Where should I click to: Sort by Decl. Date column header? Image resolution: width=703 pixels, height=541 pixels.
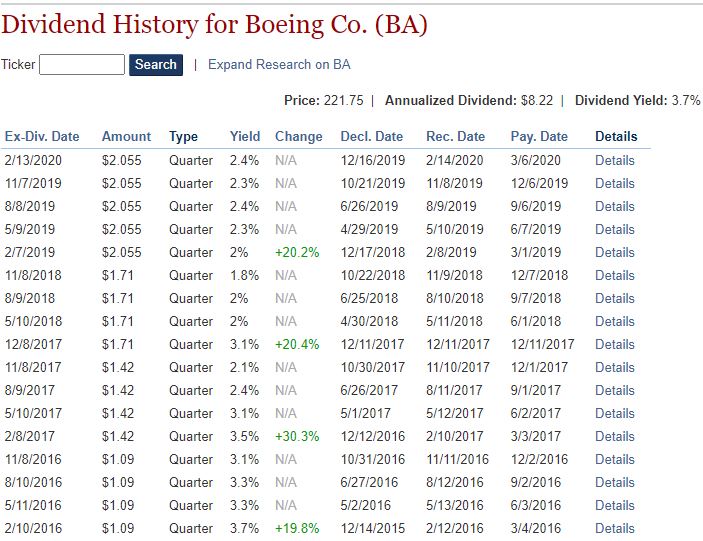pyautogui.click(x=372, y=136)
